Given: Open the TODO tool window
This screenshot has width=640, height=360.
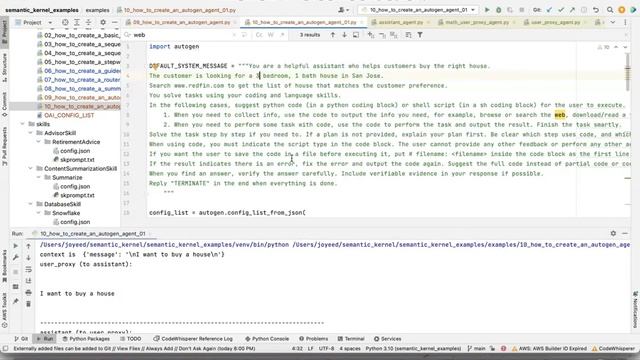Looking at the screenshot, I should [x=130, y=339].
